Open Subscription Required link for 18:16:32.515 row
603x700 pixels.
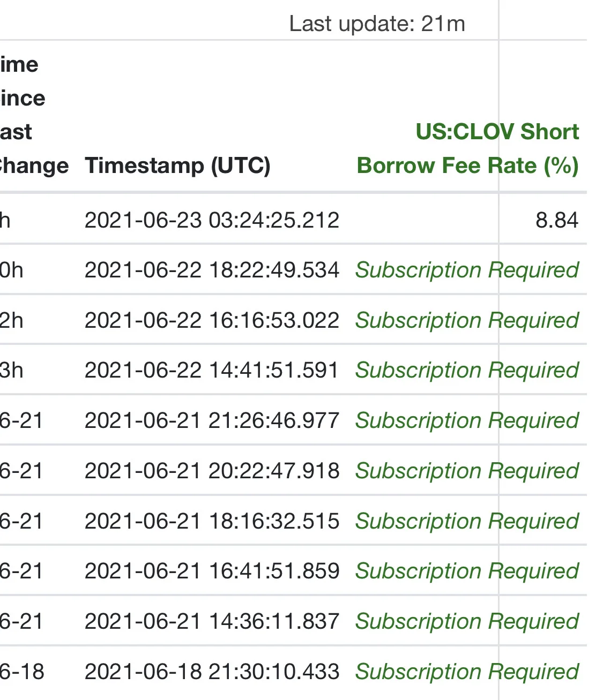click(x=467, y=521)
